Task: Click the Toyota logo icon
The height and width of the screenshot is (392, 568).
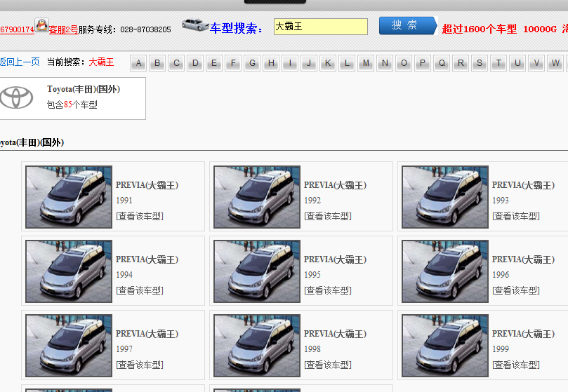Action: (16, 97)
